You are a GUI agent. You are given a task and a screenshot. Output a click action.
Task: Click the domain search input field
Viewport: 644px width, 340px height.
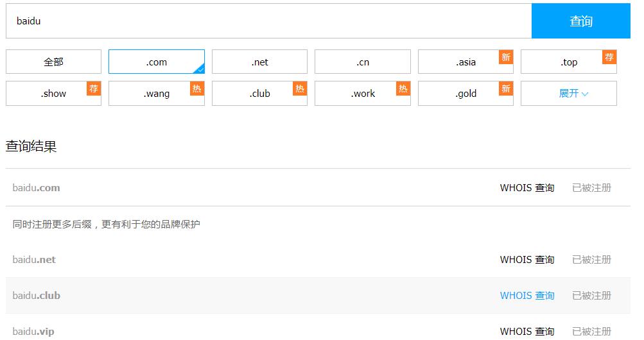(x=268, y=21)
